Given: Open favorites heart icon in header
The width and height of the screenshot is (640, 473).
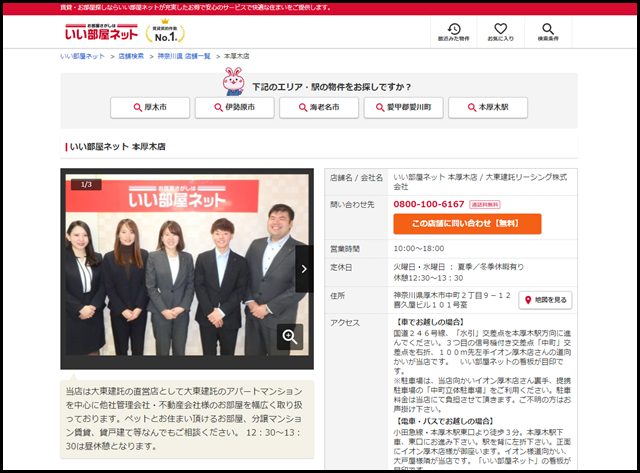Looking at the screenshot, I should [x=500, y=32].
